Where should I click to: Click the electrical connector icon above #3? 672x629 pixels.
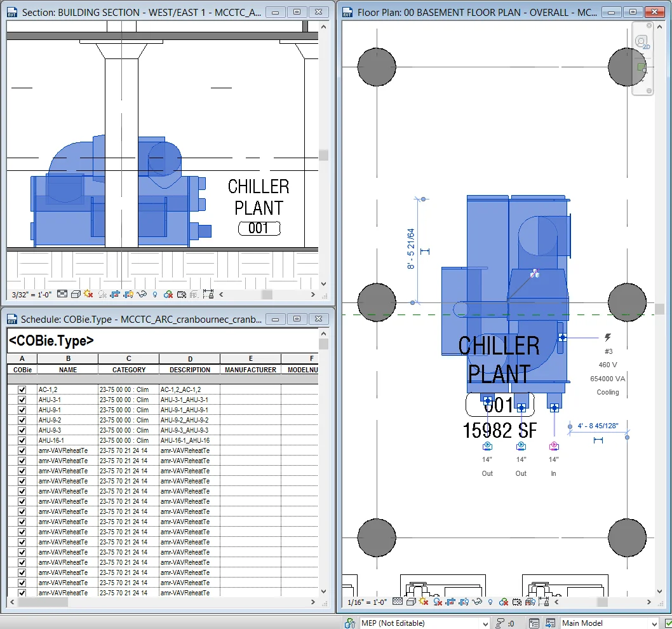pos(608,337)
